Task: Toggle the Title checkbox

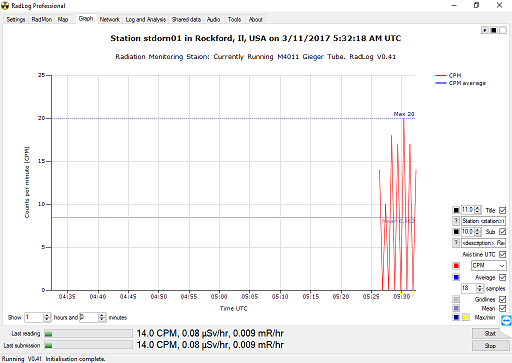Action: [x=502, y=210]
